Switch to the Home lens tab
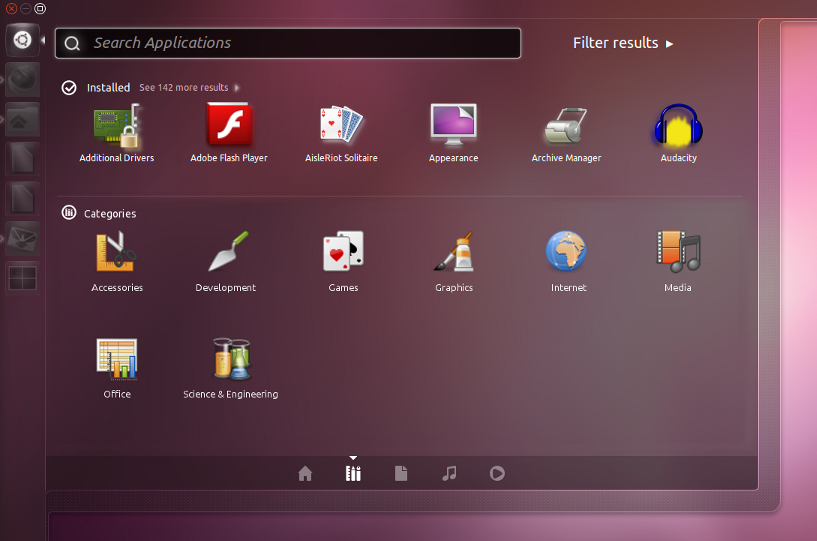 point(305,474)
